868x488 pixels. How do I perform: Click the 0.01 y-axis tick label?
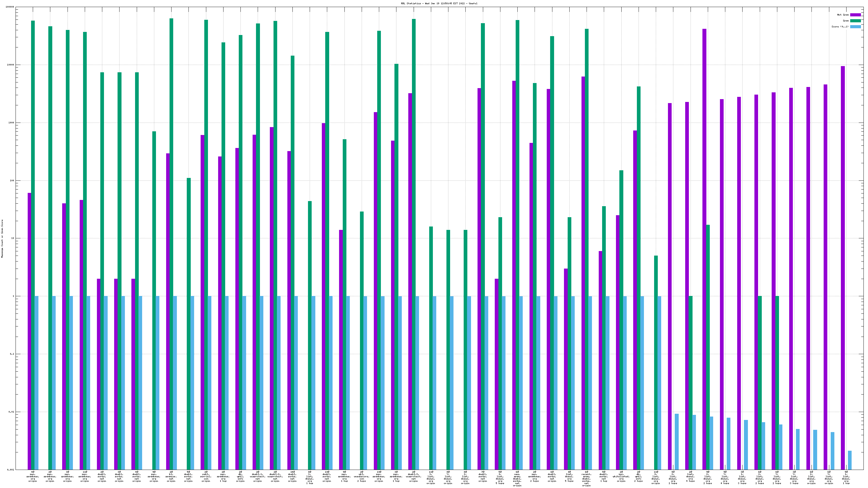coord(11,412)
